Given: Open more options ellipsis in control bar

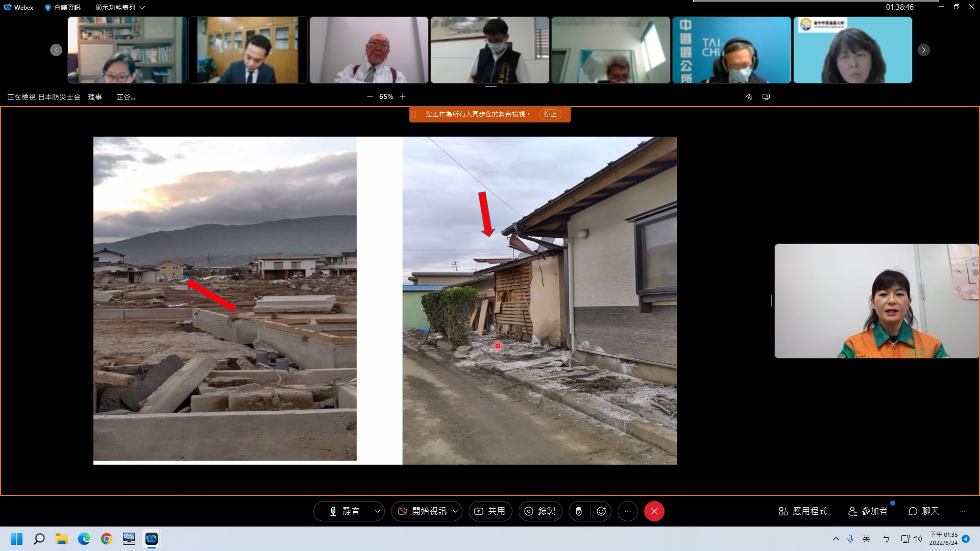Looking at the screenshot, I should tap(628, 511).
